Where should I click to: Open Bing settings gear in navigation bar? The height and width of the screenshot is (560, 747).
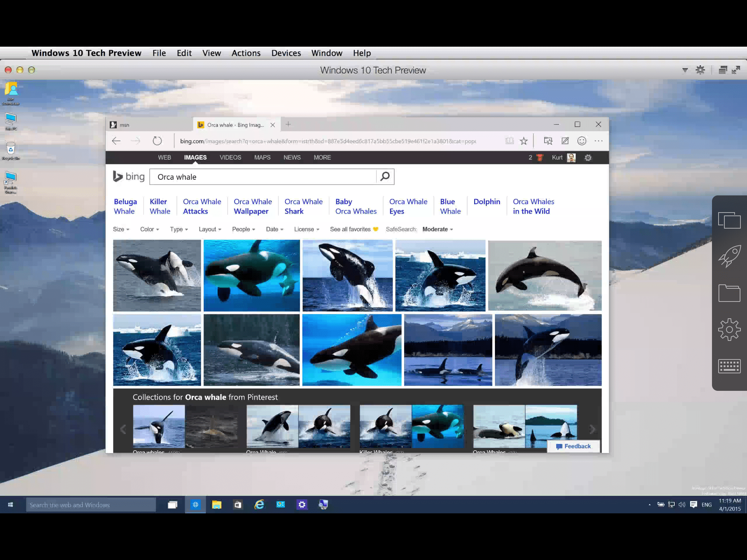pyautogui.click(x=588, y=157)
